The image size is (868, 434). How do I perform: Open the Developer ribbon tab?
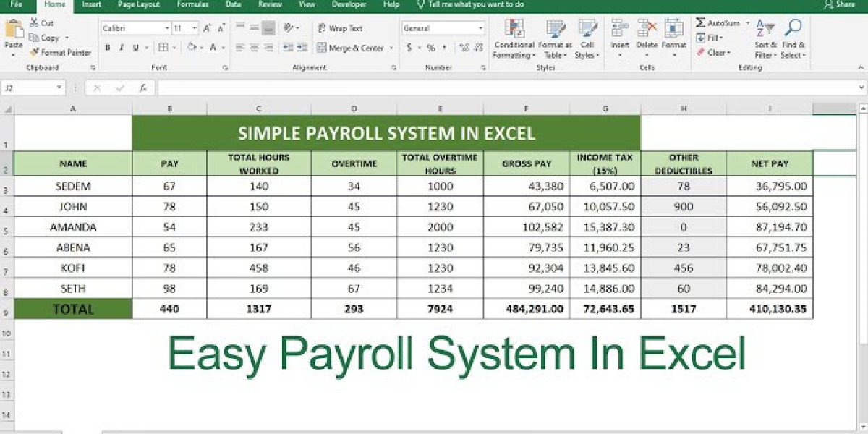pyautogui.click(x=349, y=4)
